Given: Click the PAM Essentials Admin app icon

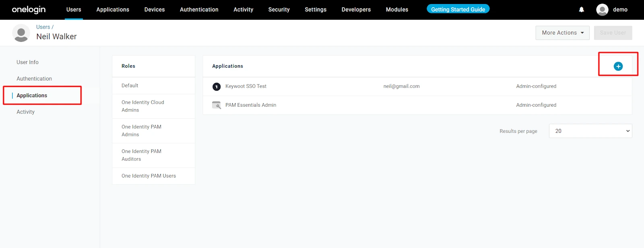Looking at the screenshot, I should (217, 105).
